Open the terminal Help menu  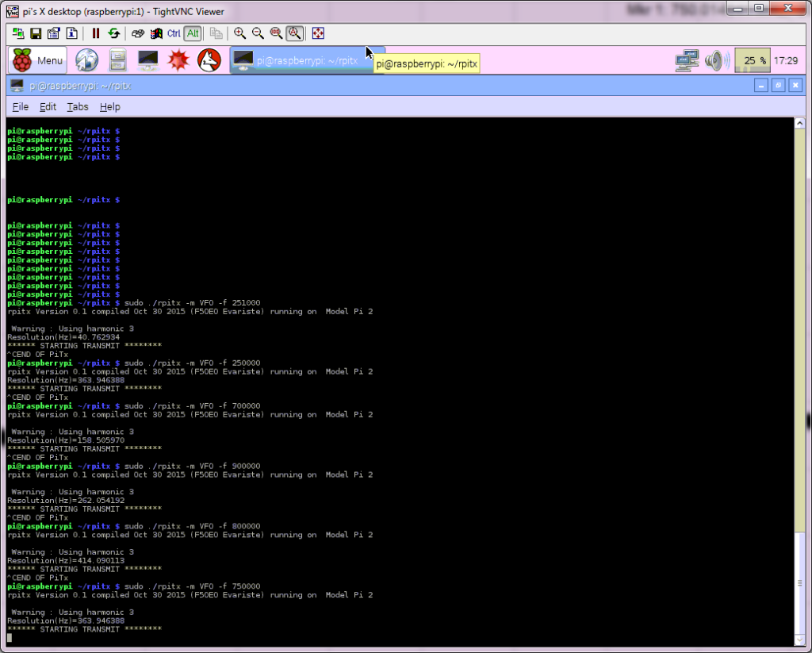pos(109,107)
